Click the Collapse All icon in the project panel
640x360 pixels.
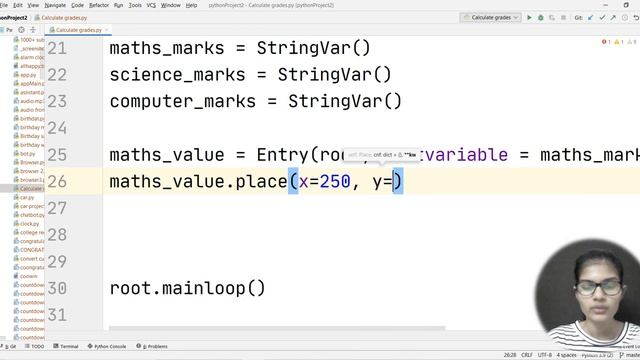tap(33, 30)
